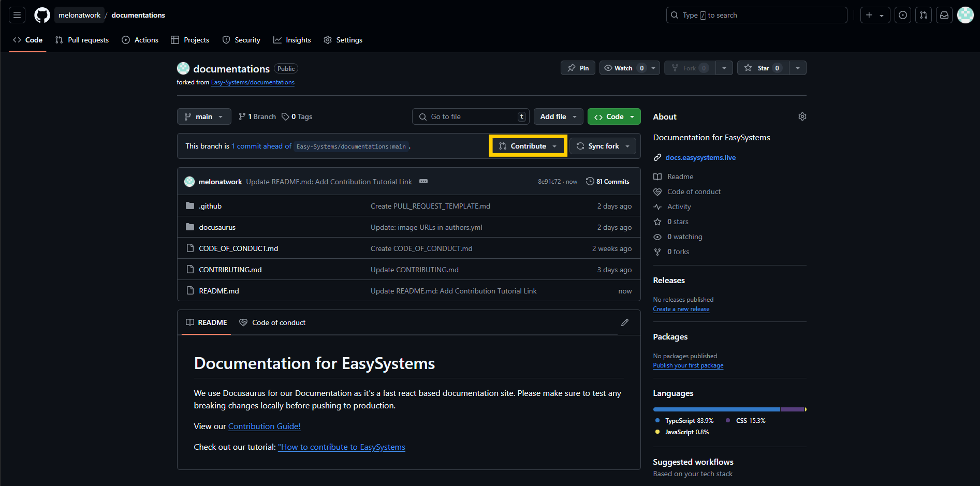Screen dimensions: 980x486
Task: Pin the documentations repository
Action: pyautogui.click(x=578, y=68)
